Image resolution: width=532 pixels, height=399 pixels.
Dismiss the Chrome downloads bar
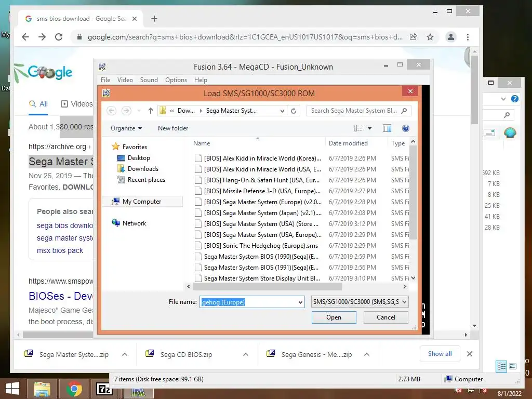(470, 354)
